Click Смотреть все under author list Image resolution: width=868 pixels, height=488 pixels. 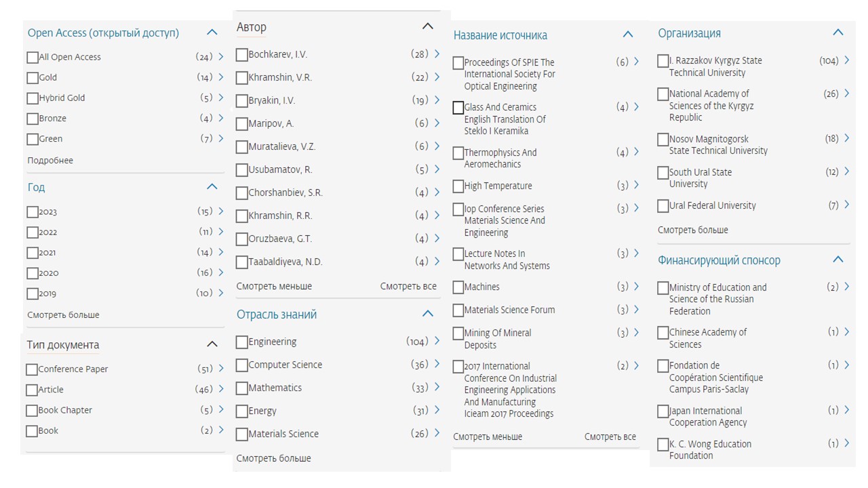click(x=408, y=286)
